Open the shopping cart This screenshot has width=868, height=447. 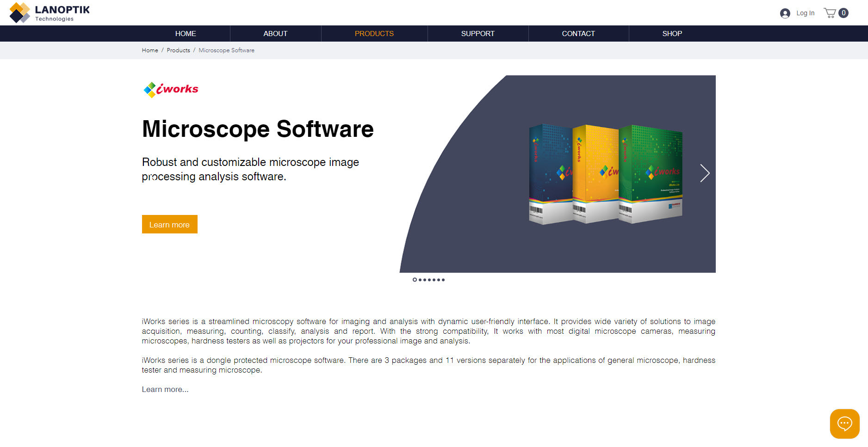831,12
